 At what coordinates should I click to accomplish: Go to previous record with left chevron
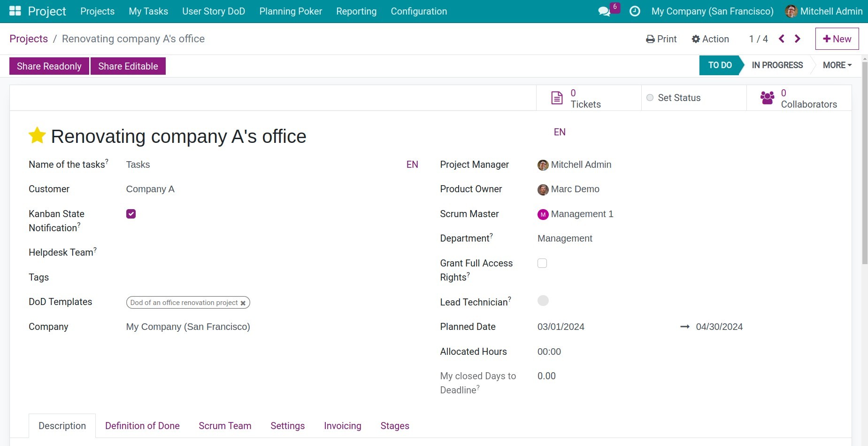782,39
